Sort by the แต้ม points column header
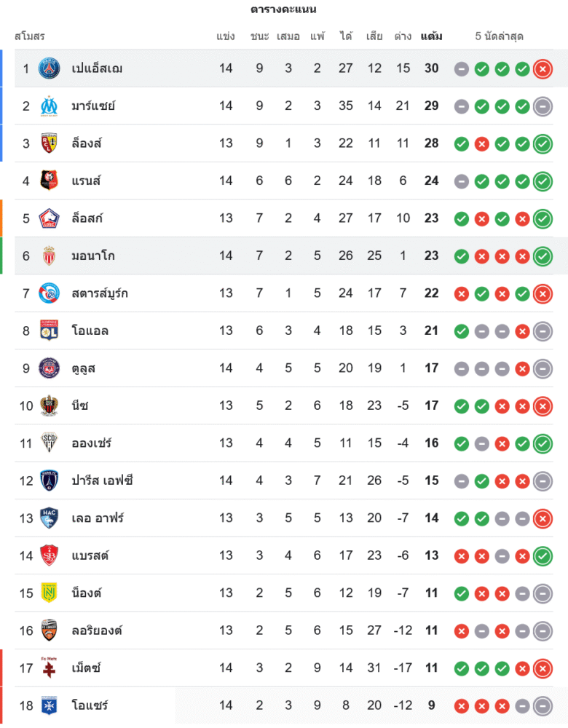 click(x=431, y=36)
